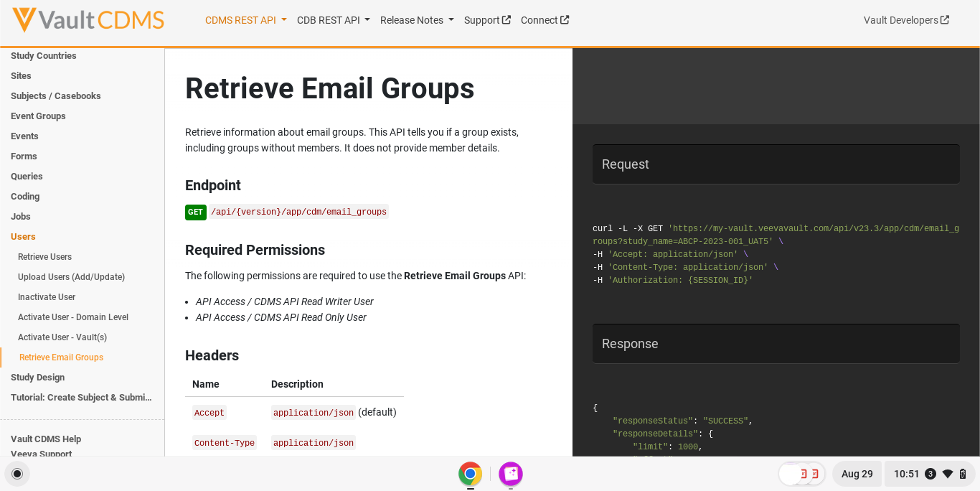The width and height of the screenshot is (980, 491).
Task: Click the tote holding area on shelf
Action: click(802, 474)
